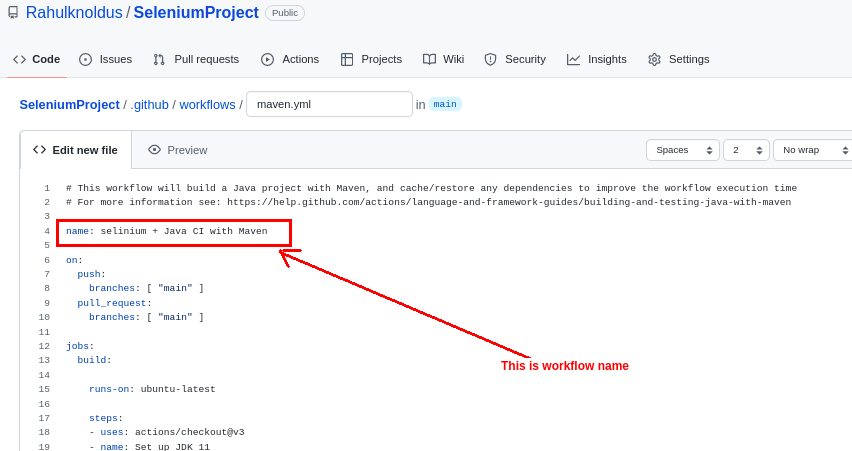852x451 pixels.
Task: Open the No wrap line mode dropdown
Action: tap(813, 150)
